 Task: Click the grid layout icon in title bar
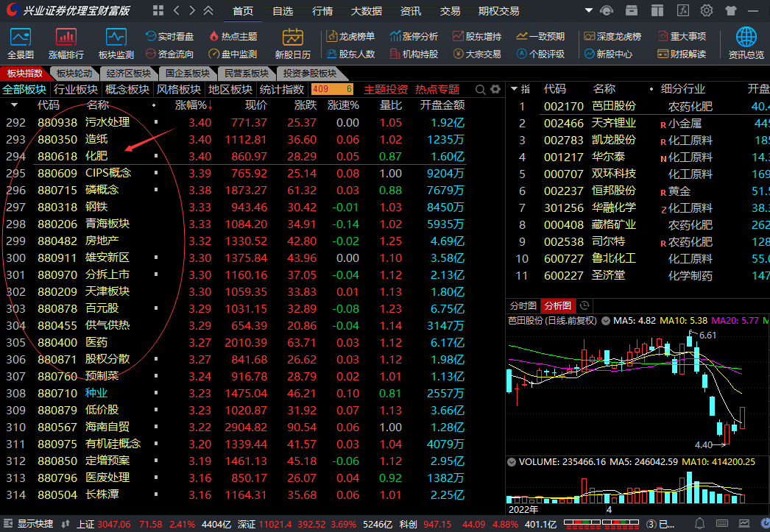[x=158, y=10]
